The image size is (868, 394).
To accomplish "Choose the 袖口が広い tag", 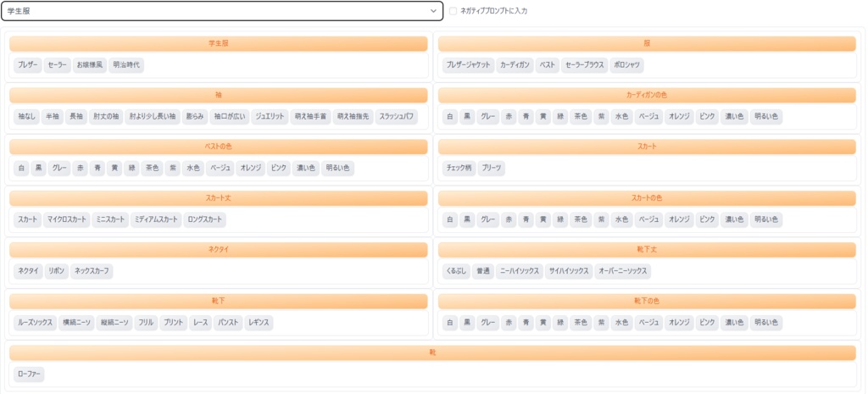I will 229,117.
